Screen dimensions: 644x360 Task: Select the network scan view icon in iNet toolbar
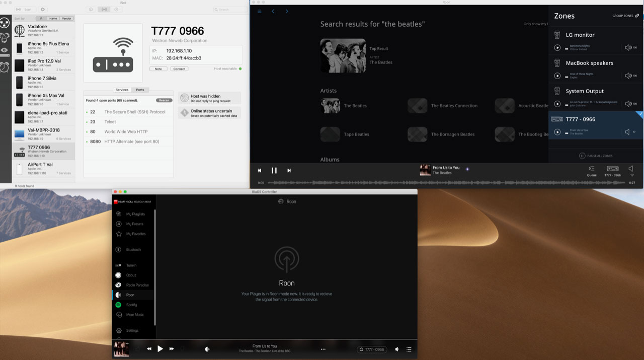pyautogui.click(x=104, y=10)
